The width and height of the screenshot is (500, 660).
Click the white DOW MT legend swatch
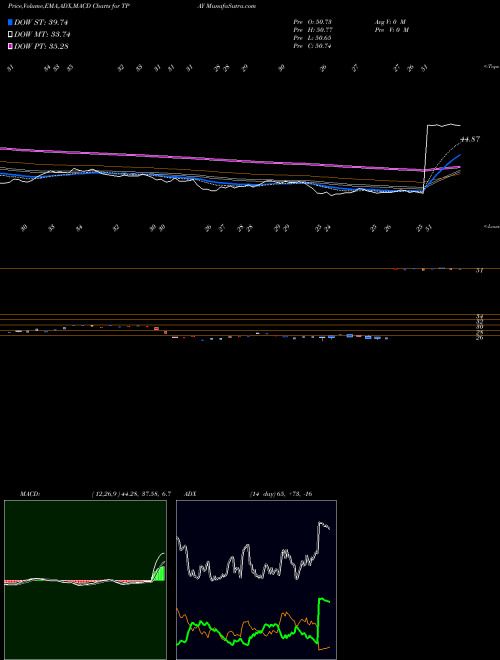10,35
